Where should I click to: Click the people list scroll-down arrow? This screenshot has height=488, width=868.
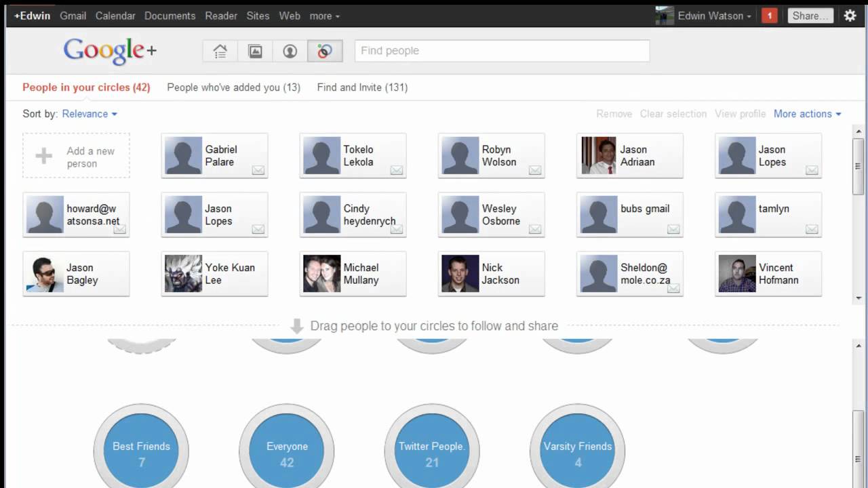pos(859,298)
